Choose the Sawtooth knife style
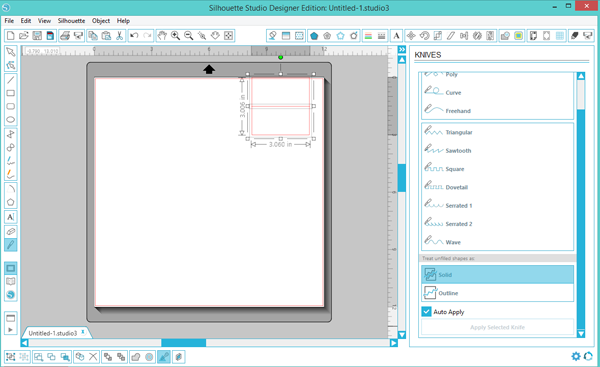The width and height of the screenshot is (600, 367). [x=497, y=150]
